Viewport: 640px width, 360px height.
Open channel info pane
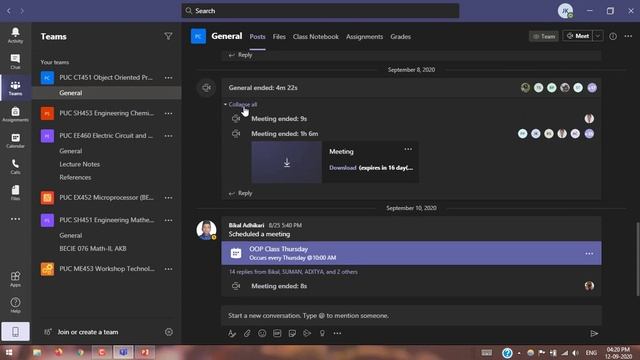pos(613,36)
